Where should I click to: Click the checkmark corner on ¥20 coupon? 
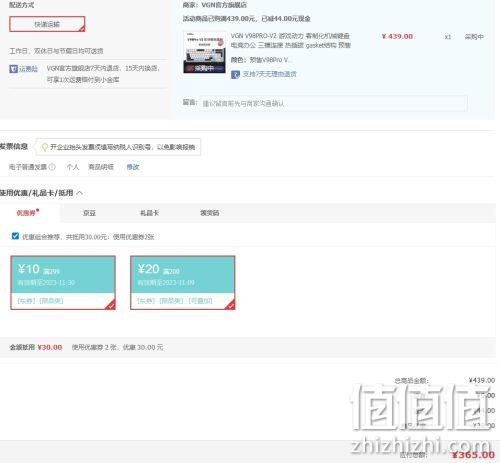(230, 305)
